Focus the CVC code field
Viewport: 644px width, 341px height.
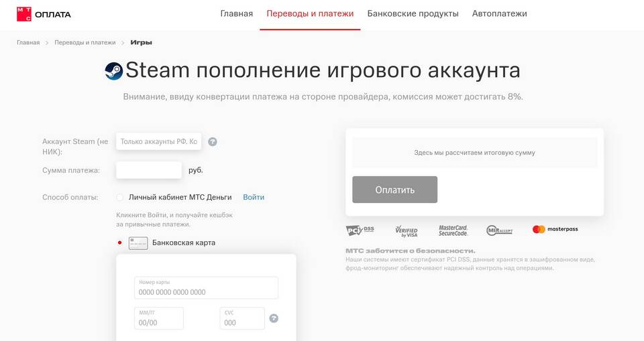242,318
